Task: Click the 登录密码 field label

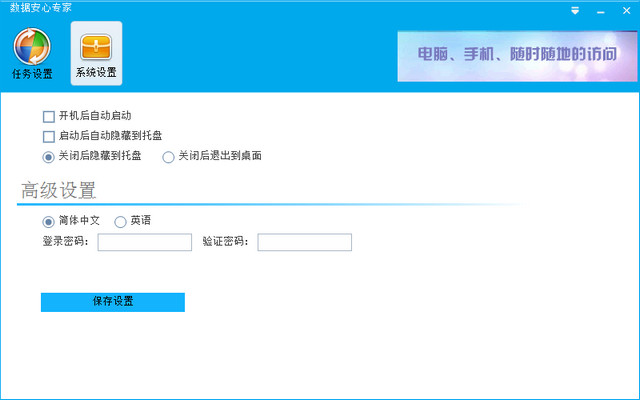Action: pyautogui.click(x=65, y=242)
